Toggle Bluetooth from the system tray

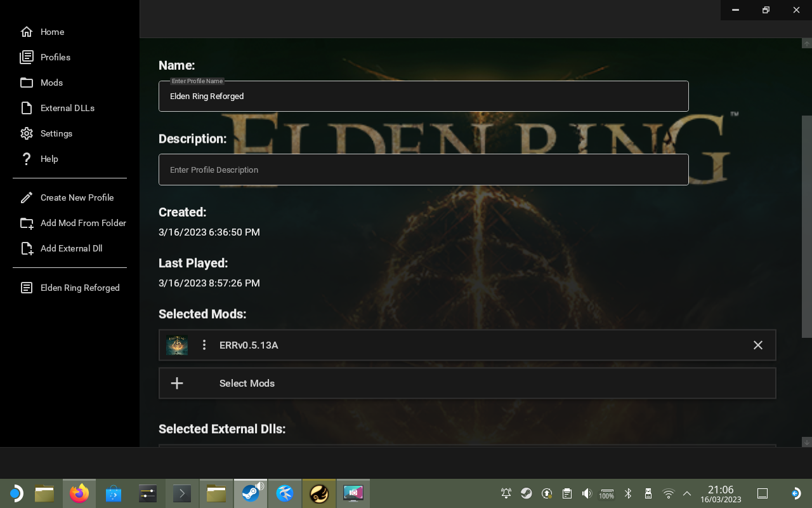pos(627,493)
